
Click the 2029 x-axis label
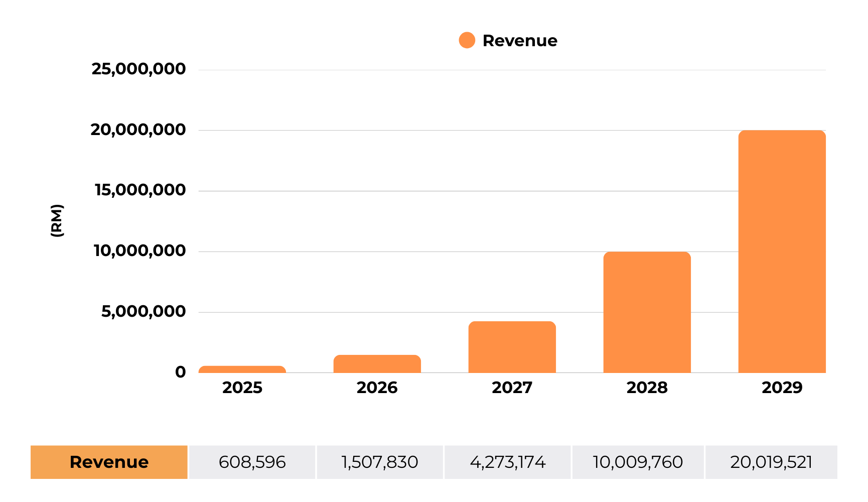tap(782, 388)
